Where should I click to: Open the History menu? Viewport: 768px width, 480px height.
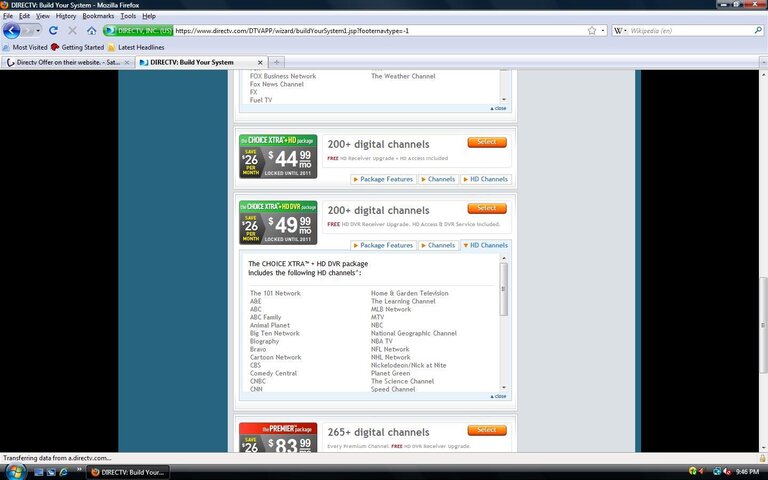pyautogui.click(x=66, y=16)
